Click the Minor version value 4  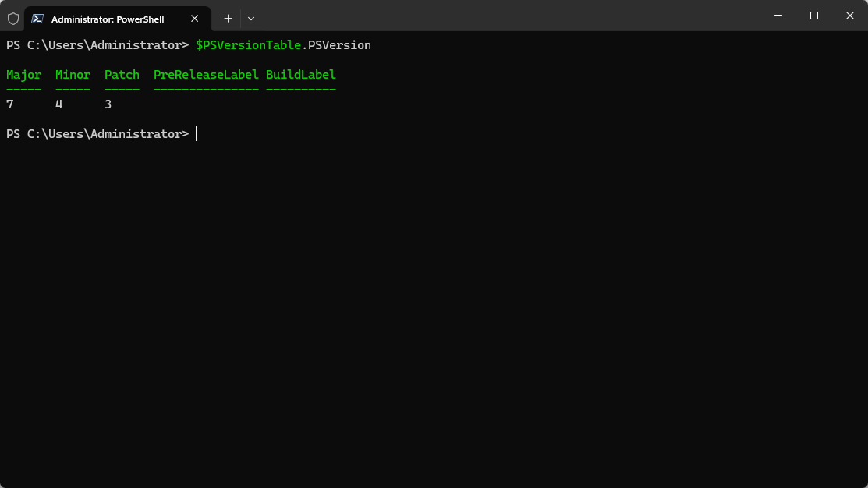pyautogui.click(x=59, y=104)
